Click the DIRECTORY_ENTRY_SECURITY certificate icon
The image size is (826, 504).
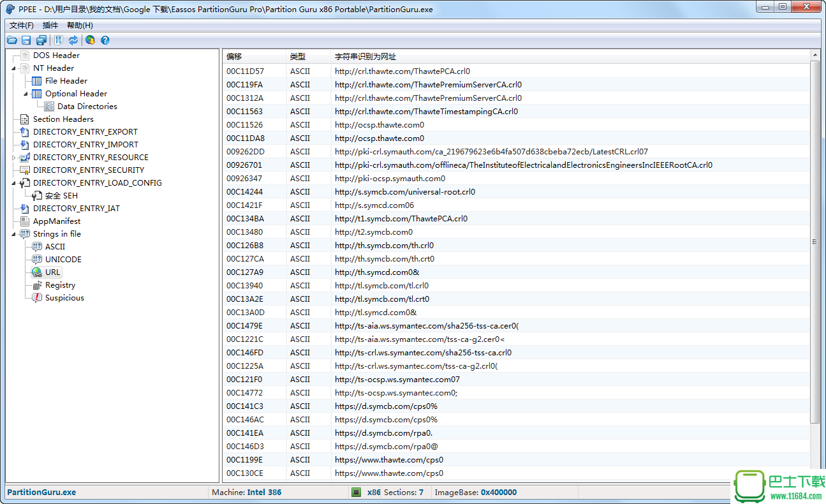point(25,170)
